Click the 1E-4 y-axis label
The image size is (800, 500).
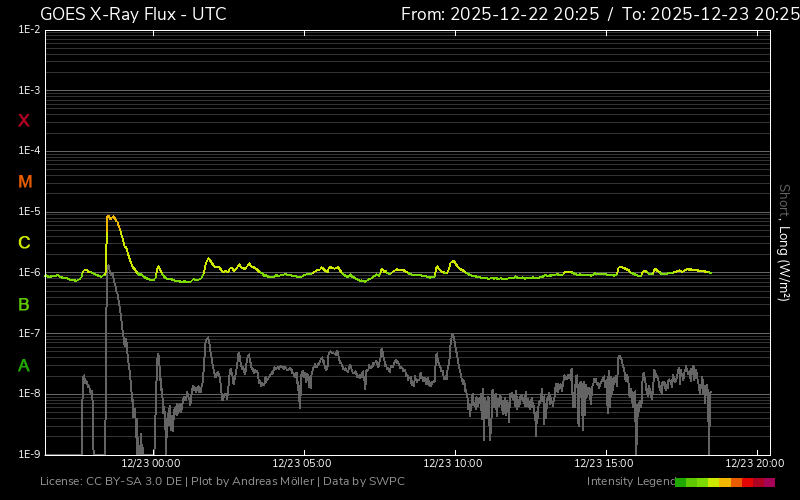[x=29, y=151]
